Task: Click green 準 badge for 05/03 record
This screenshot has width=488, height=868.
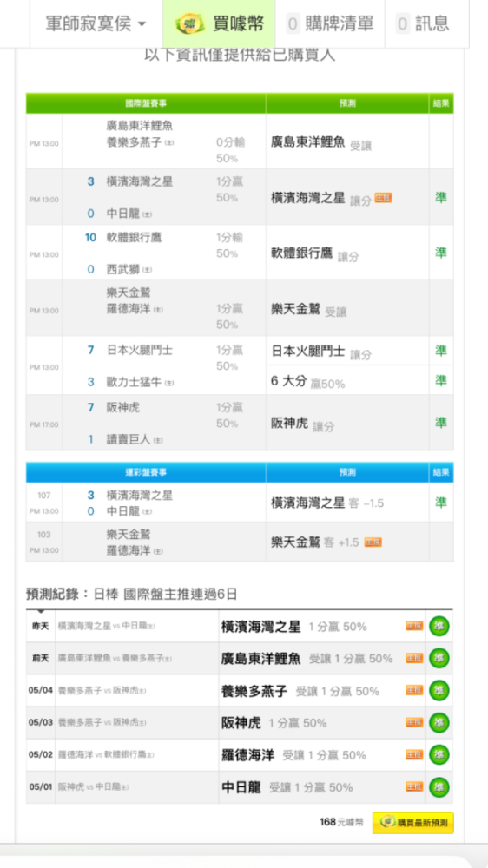Action: [x=439, y=722]
